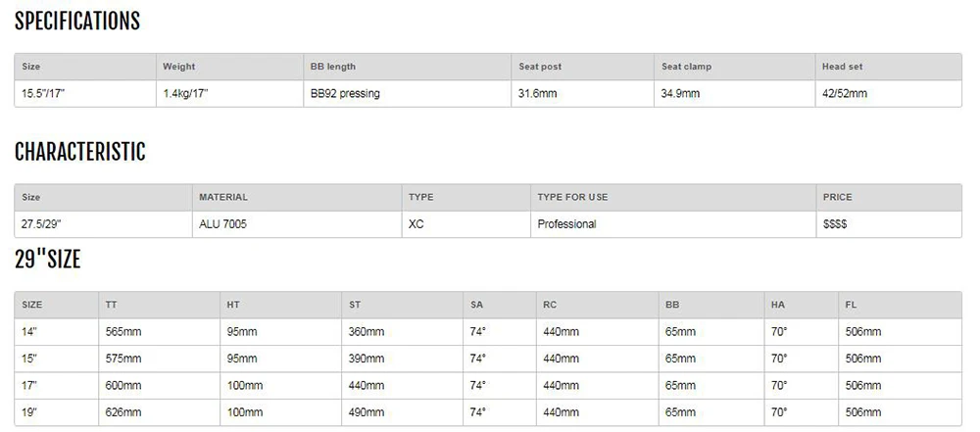Click the HA column header
The width and height of the screenshot is (980, 432).
click(x=778, y=305)
